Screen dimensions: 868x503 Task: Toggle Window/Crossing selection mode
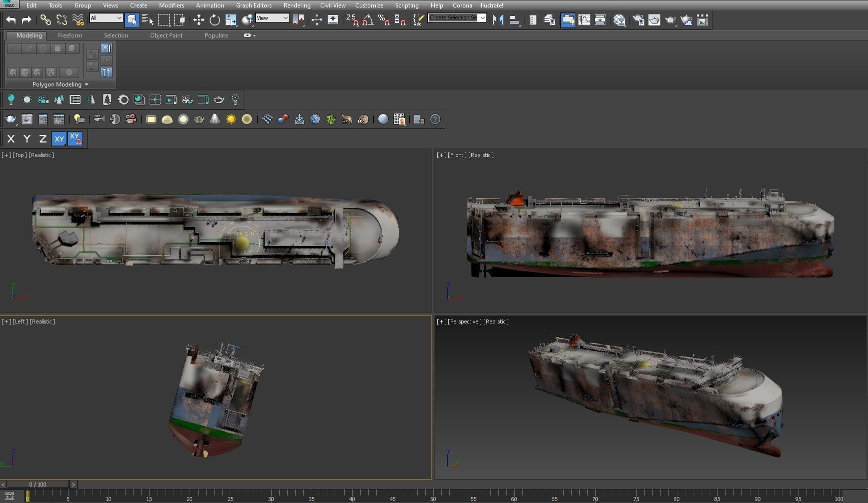click(180, 20)
